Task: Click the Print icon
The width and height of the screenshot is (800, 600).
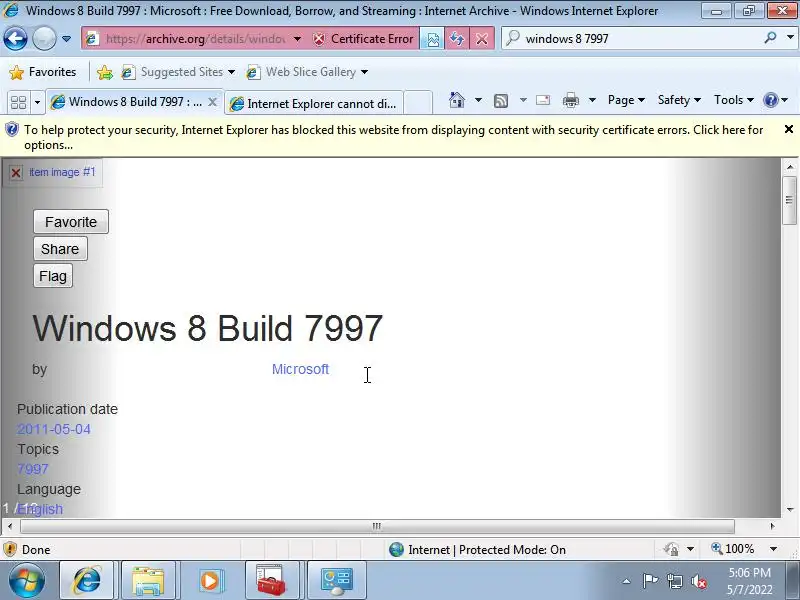Action: pyautogui.click(x=571, y=101)
